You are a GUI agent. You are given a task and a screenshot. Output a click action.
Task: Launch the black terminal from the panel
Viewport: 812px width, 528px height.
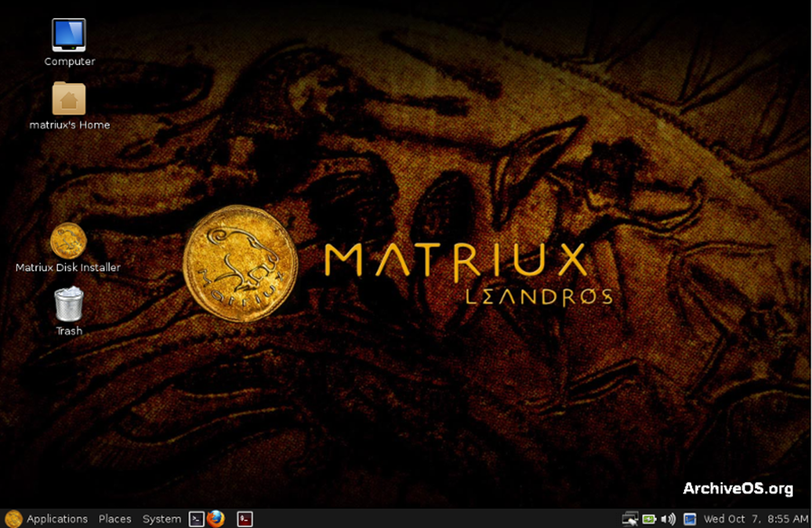coord(197,519)
